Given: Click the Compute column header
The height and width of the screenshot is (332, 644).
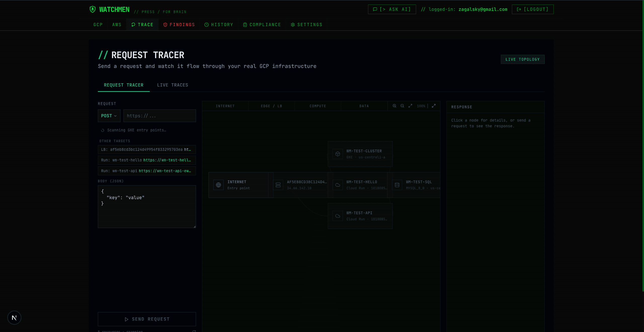Looking at the screenshot, I should (x=318, y=106).
